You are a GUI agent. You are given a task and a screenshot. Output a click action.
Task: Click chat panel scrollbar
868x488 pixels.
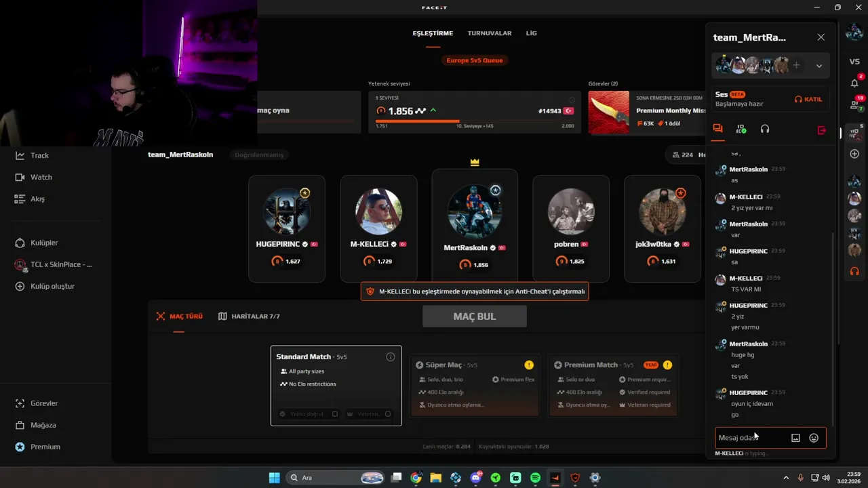click(x=834, y=329)
